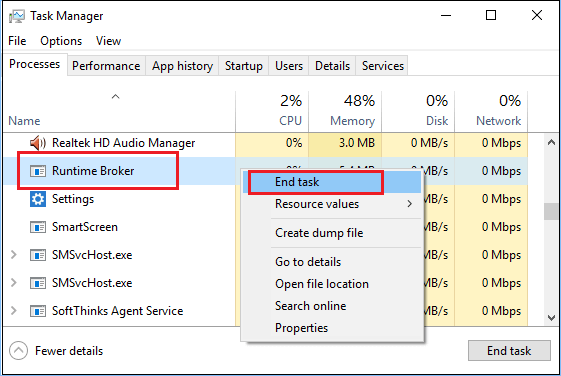
Task: Click the End task button at the bottom right
Action: point(509,351)
